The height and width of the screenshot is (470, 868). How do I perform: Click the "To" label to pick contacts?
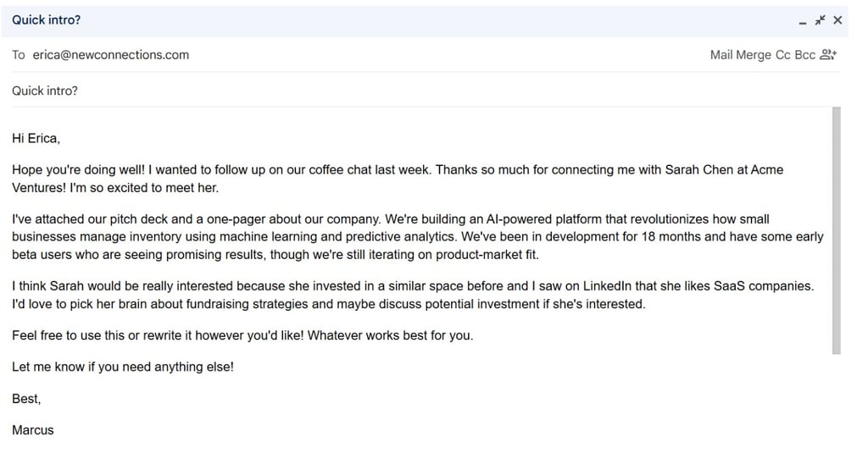[x=19, y=55]
